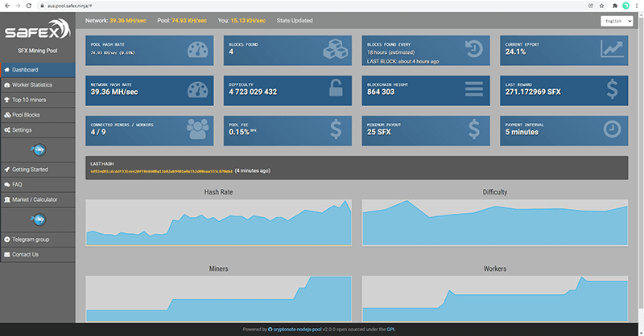Click the Blockchain Height bars icon
644x336 pixels.
click(474, 88)
